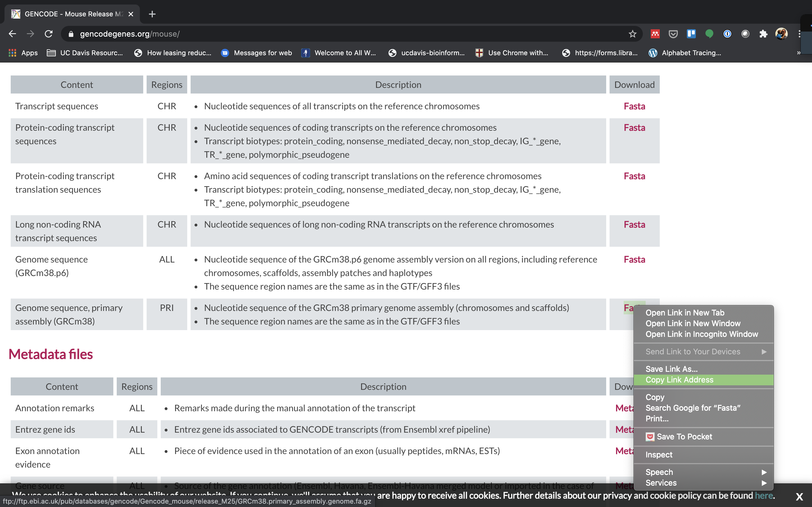Click the Fasta link for genome sequence GRCm38.p6
This screenshot has width=812, height=507.
(634, 259)
